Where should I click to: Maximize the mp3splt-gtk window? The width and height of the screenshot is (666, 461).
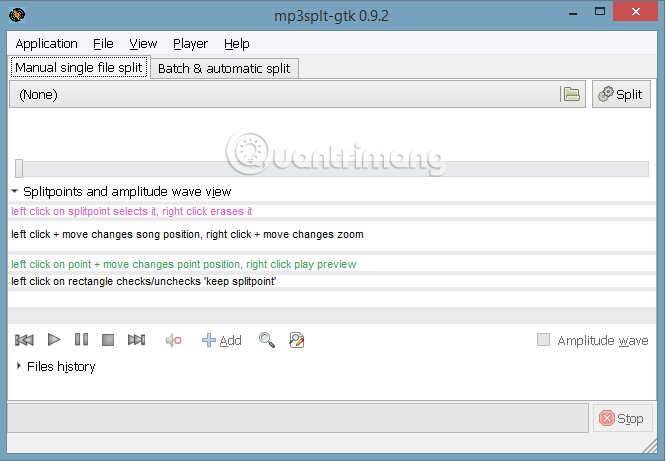(x=600, y=12)
